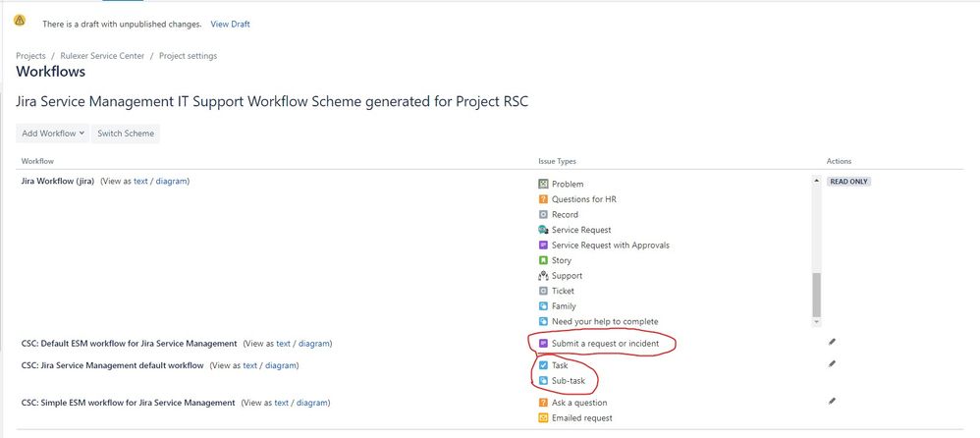980x438 pixels.
Task: Click the yellow draft warning icon
Action: 20,20
